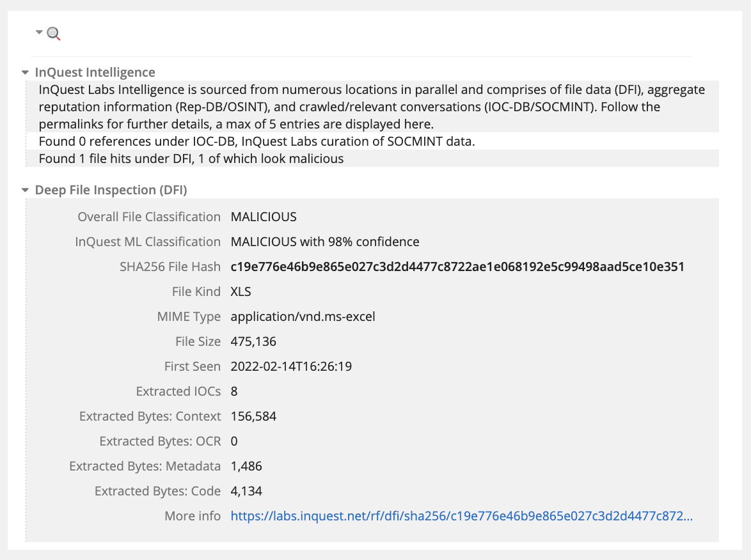751x560 pixels.
Task: Click the application/vnd.ms-excel MIME type value
Action: tap(303, 316)
